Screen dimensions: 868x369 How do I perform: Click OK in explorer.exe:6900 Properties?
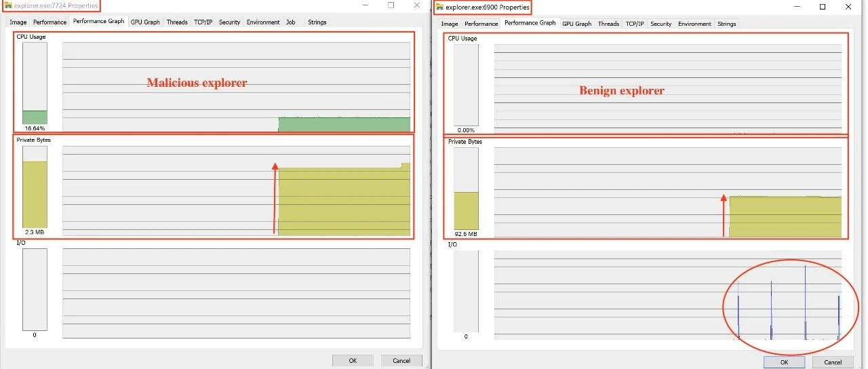coord(784,362)
